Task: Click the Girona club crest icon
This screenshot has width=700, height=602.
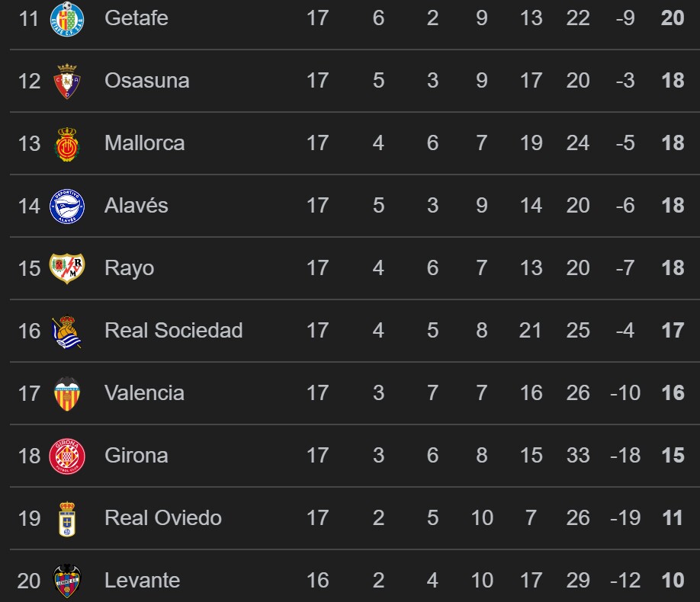Action: pyautogui.click(x=67, y=456)
